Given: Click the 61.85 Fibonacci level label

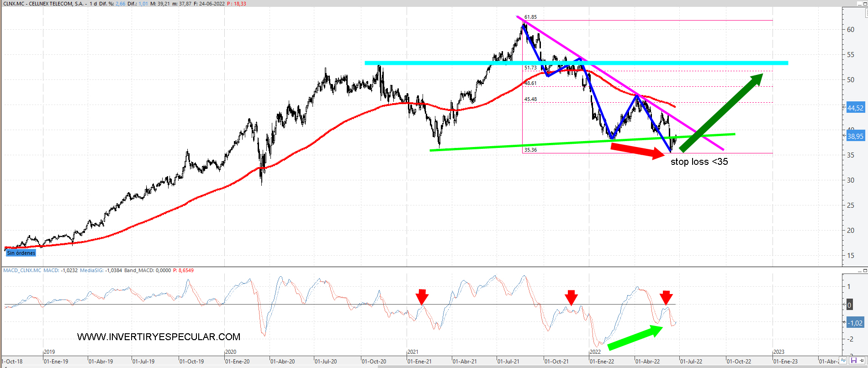Looking at the screenshot, I should [530, 17].
